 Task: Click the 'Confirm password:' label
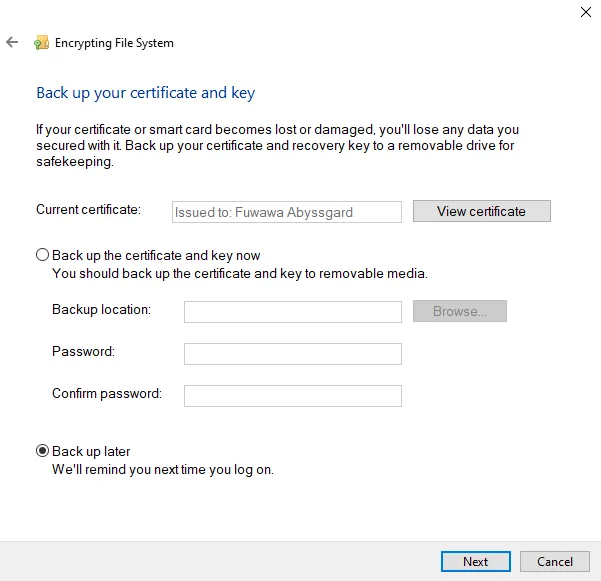click(x=107, y=394)
